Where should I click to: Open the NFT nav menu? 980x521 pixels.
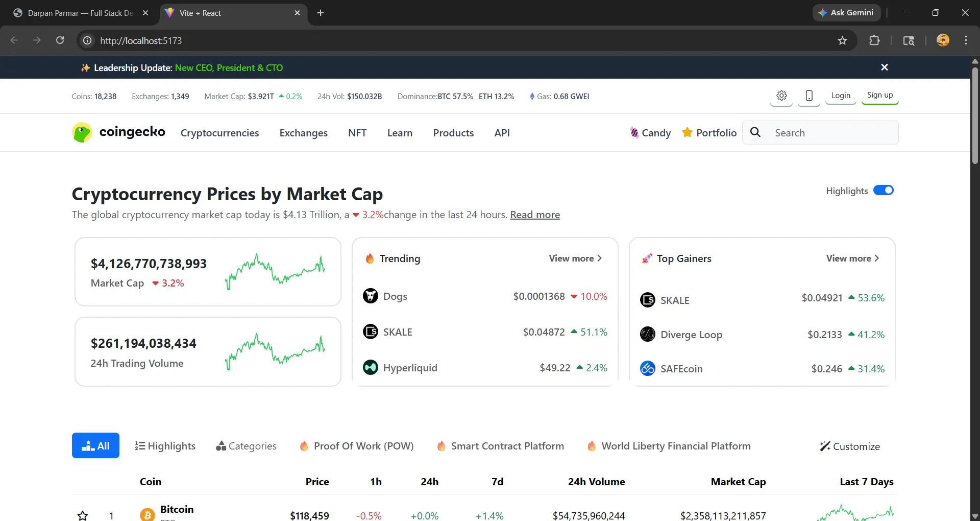tap(357, 133)
